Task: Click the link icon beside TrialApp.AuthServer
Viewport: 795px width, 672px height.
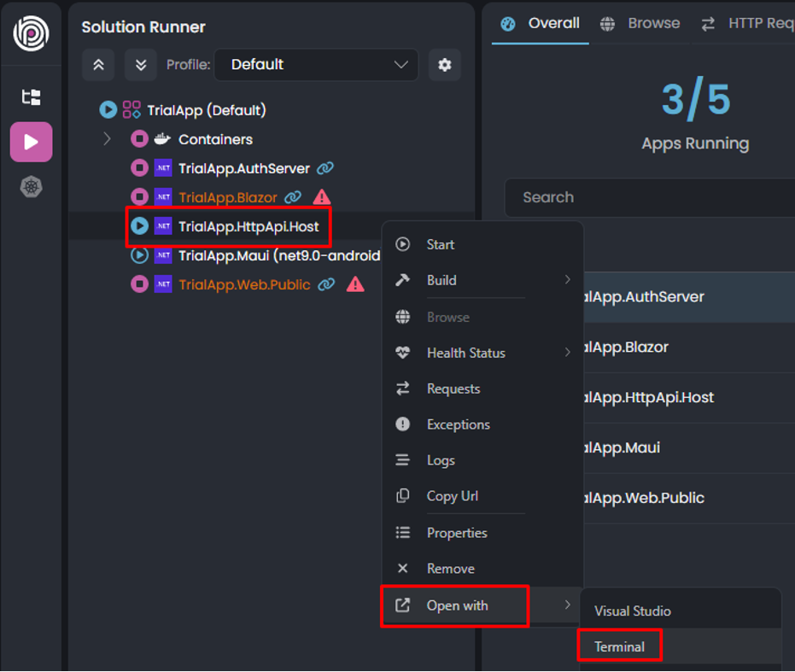Action: point(324,168)
